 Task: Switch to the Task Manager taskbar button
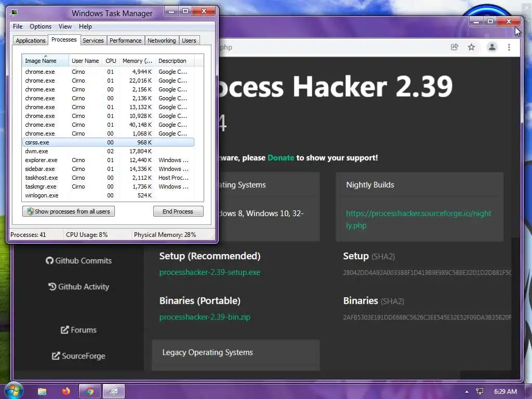coord(114,391)
